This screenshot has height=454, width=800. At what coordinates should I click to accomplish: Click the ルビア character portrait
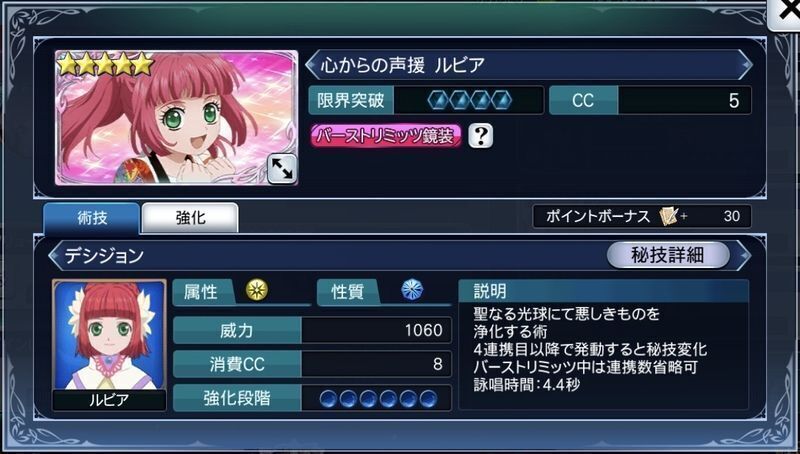pyautogui.click(x=109, y=335)
